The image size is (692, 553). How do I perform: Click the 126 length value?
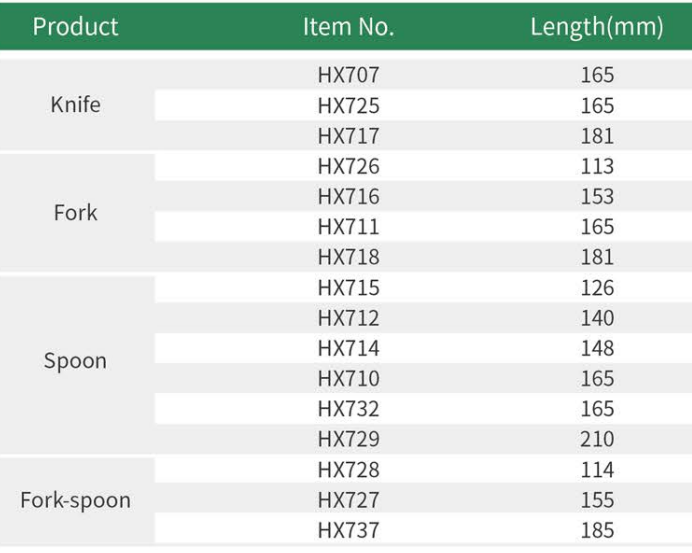point(597,288)
